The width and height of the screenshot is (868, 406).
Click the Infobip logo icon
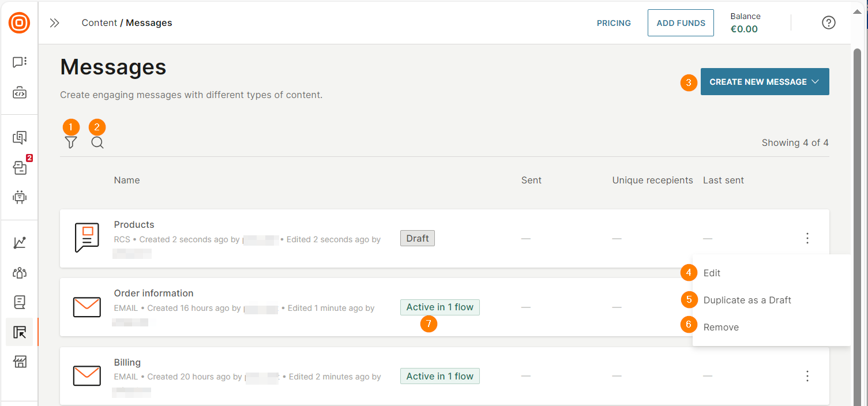coord(20,23)
